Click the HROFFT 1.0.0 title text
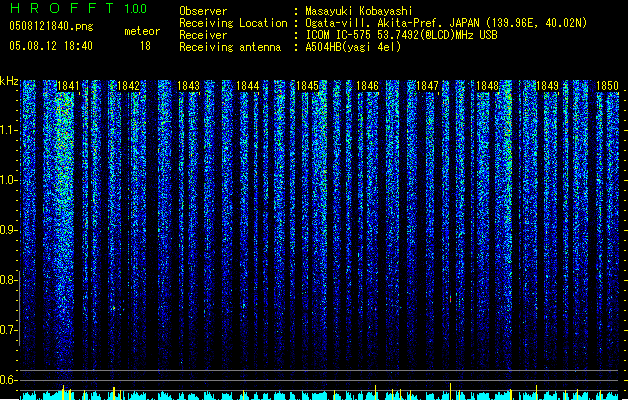The width and height of the screenshot is (629, 400). coord(79,8)
